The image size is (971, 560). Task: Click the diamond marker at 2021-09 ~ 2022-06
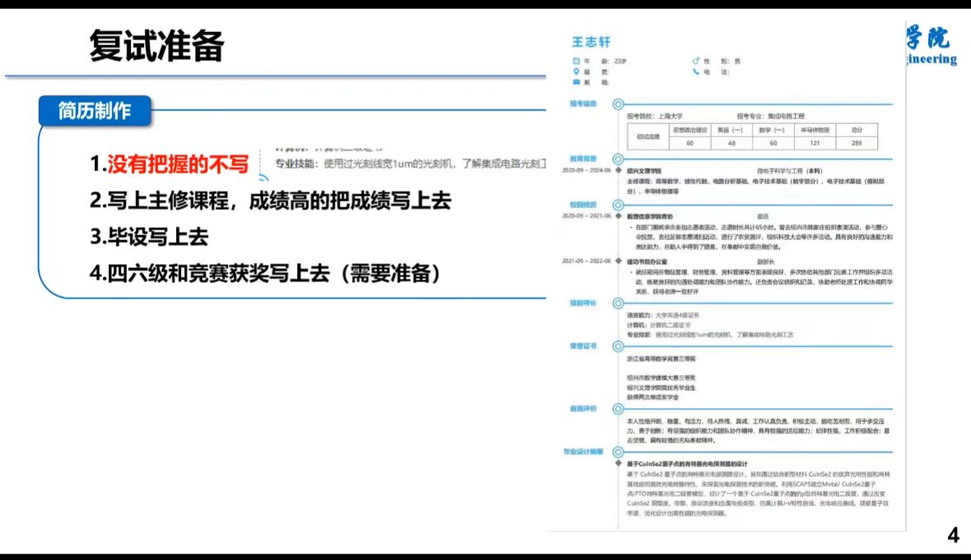click(x=618, y=261)
